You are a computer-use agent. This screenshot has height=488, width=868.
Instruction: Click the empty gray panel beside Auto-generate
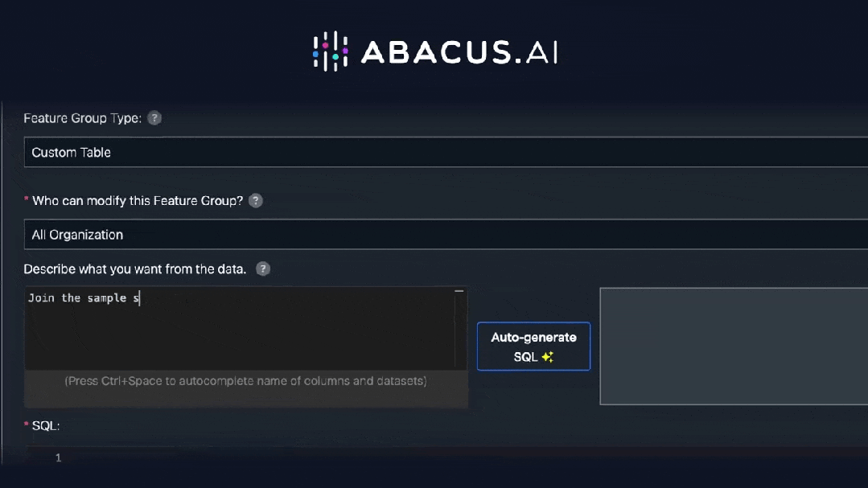[x=734, y=347]
